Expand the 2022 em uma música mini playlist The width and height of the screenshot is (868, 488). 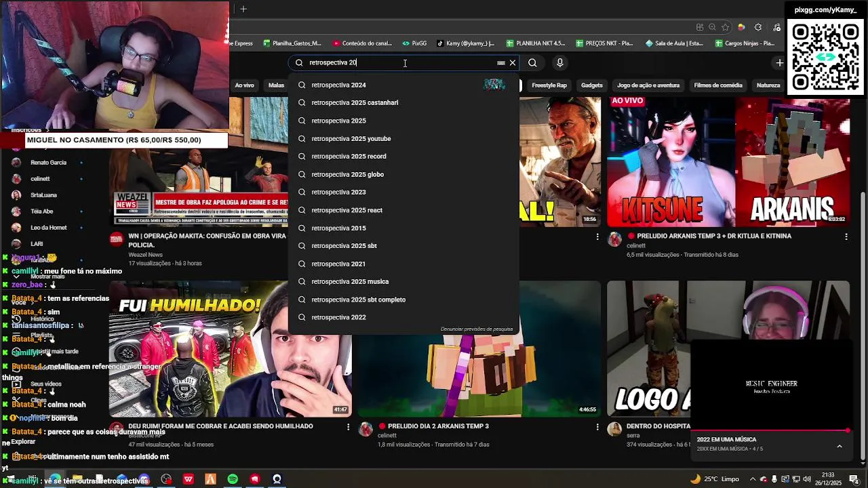[x=840, y=446]
